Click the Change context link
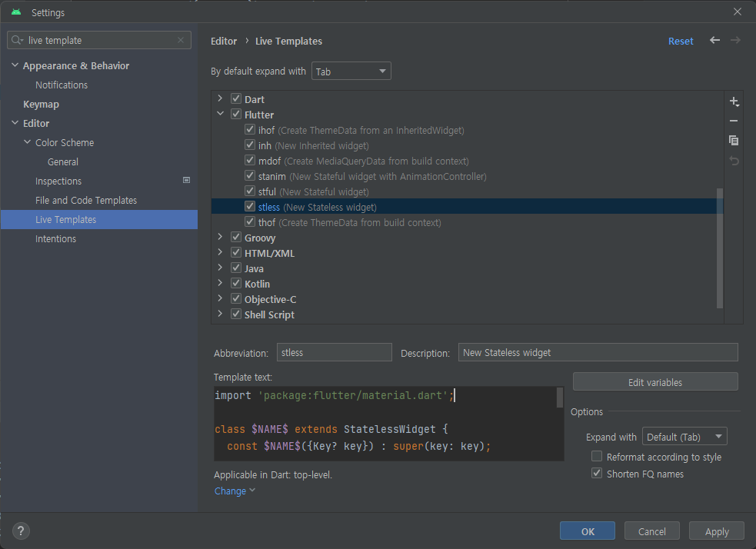The width and height of the screenshot is (756, 549). 235,491
